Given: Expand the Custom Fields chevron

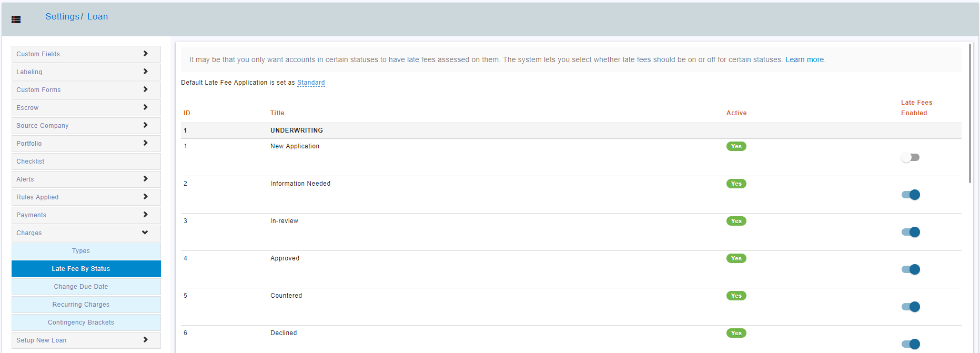Looking at the screenshot, I should 145,54.
